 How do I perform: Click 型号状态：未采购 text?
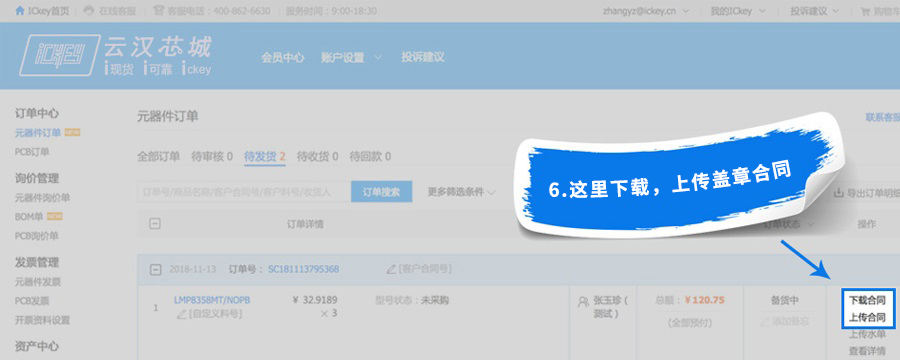412,300
